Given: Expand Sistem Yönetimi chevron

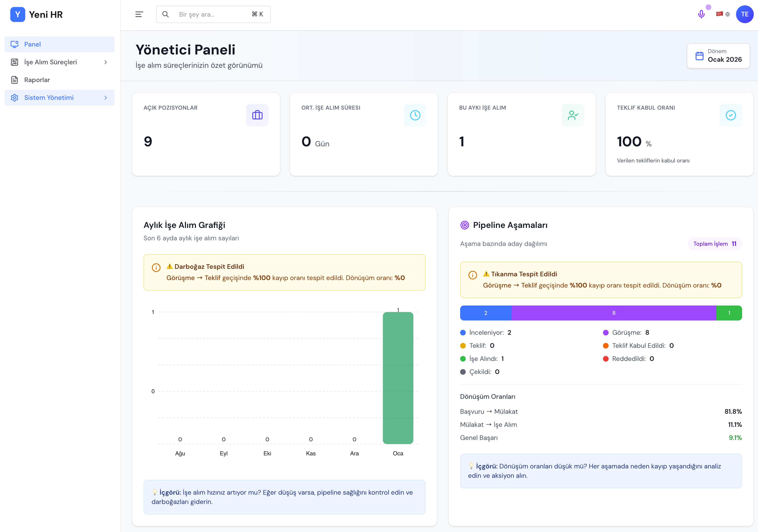Looking at the screenshot, I should click(106, 98).
